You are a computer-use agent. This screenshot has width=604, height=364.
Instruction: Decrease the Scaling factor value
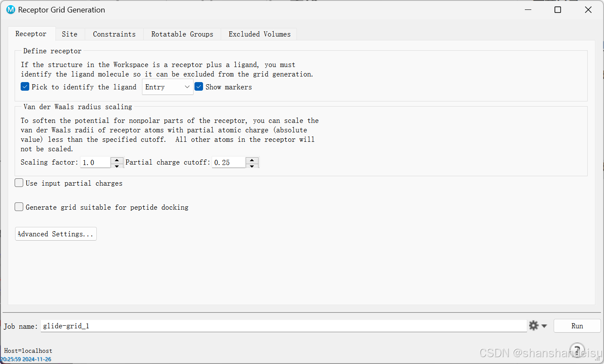pos(117,165)
